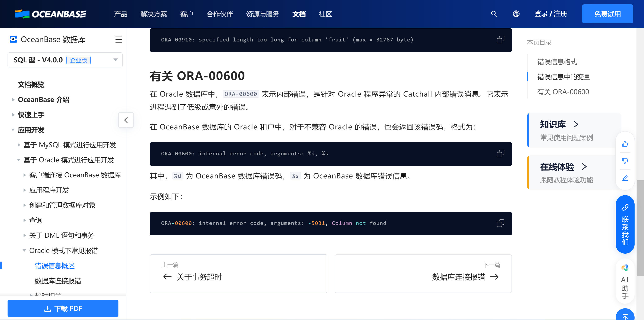This screenshot has width=644, height=320.
Task: Open the SQL 型 - V4.0.0 version dropdown
Action: click(65, 60)
